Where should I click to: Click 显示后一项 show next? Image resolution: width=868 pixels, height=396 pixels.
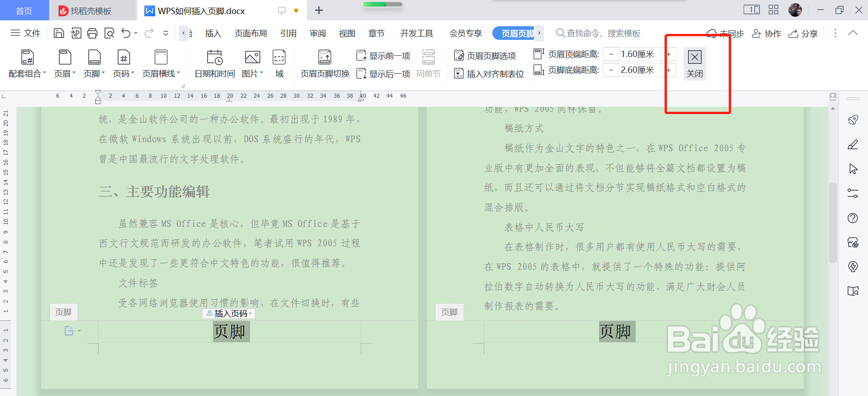point(383,73)
